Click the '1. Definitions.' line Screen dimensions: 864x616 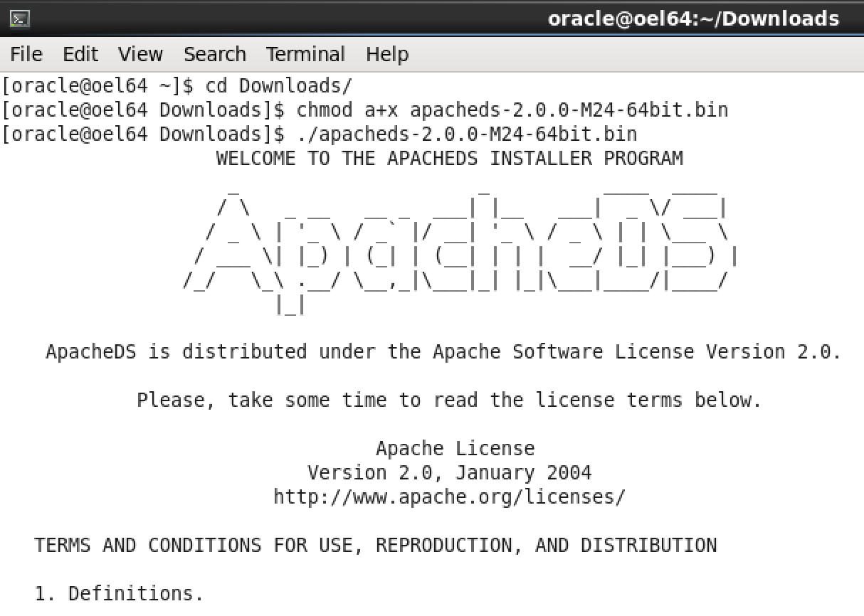[119, 593]
